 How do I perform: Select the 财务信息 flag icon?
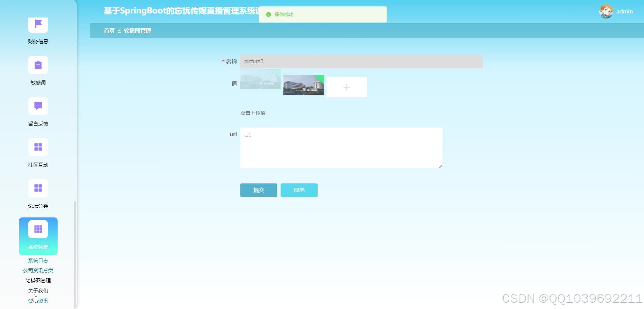(x=38, y=25)
